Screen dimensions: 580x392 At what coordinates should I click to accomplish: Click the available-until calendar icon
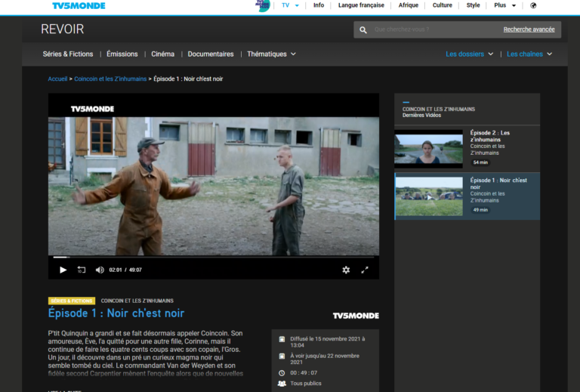[282, 357]
